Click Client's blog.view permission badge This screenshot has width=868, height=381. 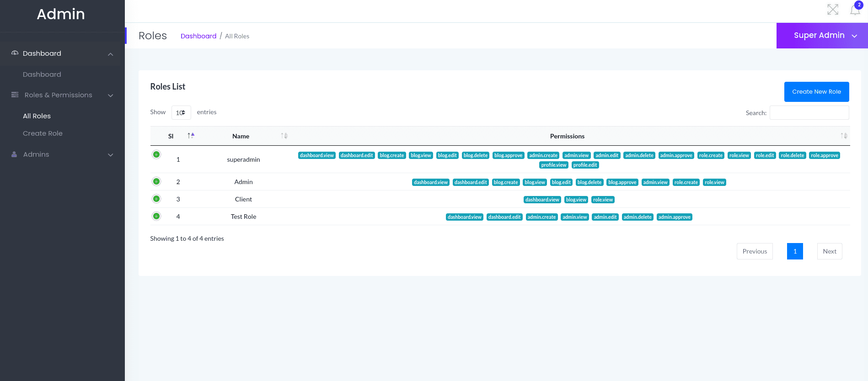[x=576, y=200]
